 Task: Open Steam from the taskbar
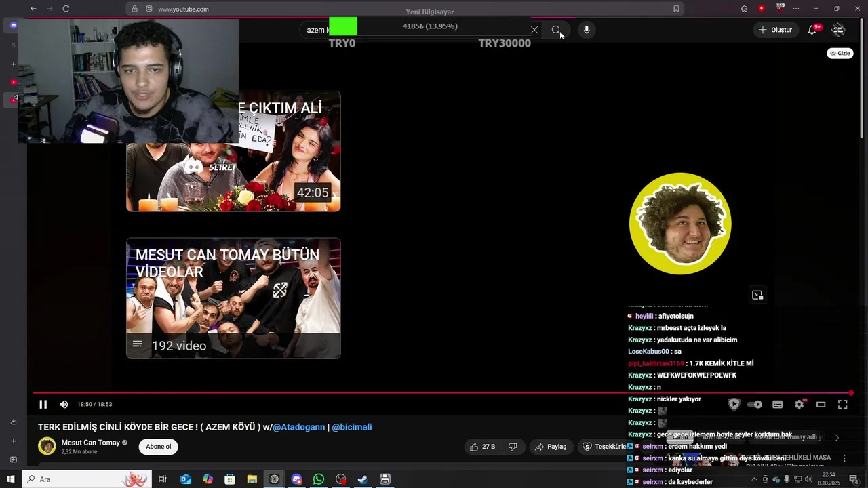point(363,479)
